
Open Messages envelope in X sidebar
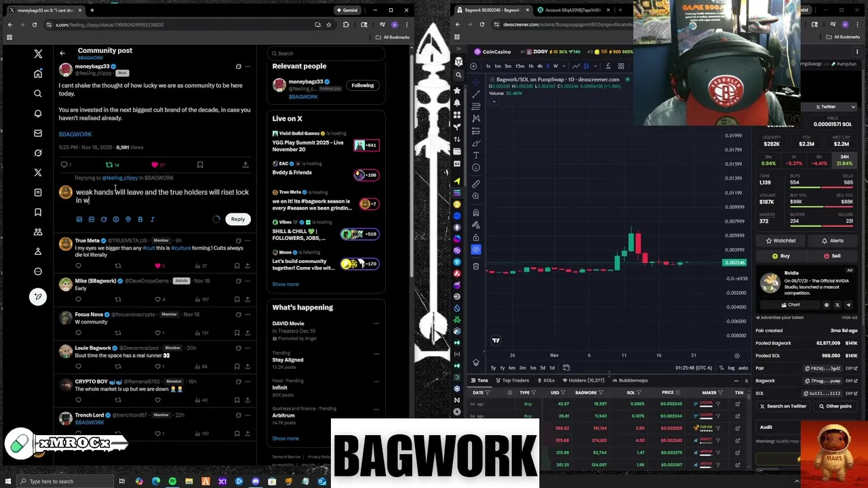[38, 133]
